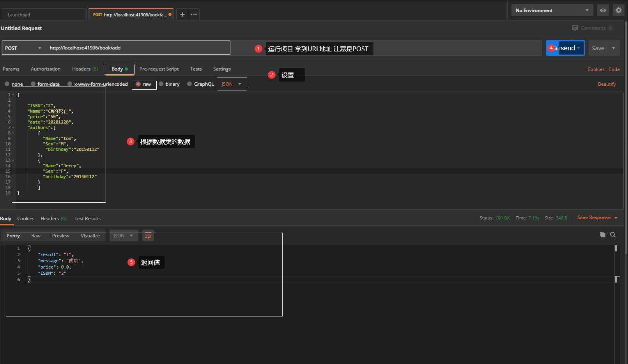This screenshot has height=364, width=628.
Task: Click the Send button
Action: (565, 48)
